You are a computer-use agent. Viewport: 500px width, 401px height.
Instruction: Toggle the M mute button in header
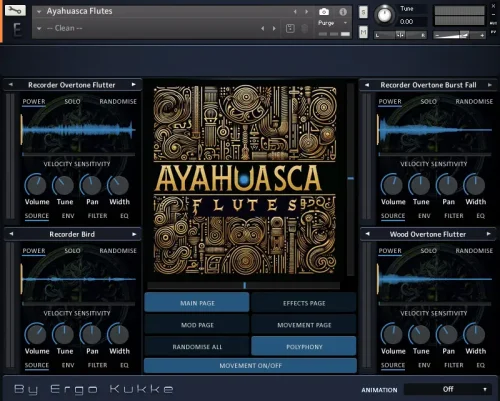point(363,32)
